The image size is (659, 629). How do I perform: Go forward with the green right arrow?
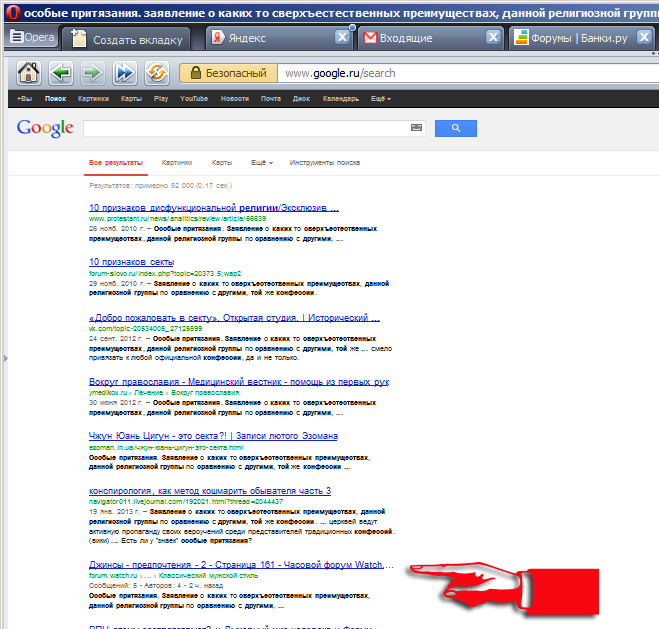pyautogui.click(x=92, y=73)
